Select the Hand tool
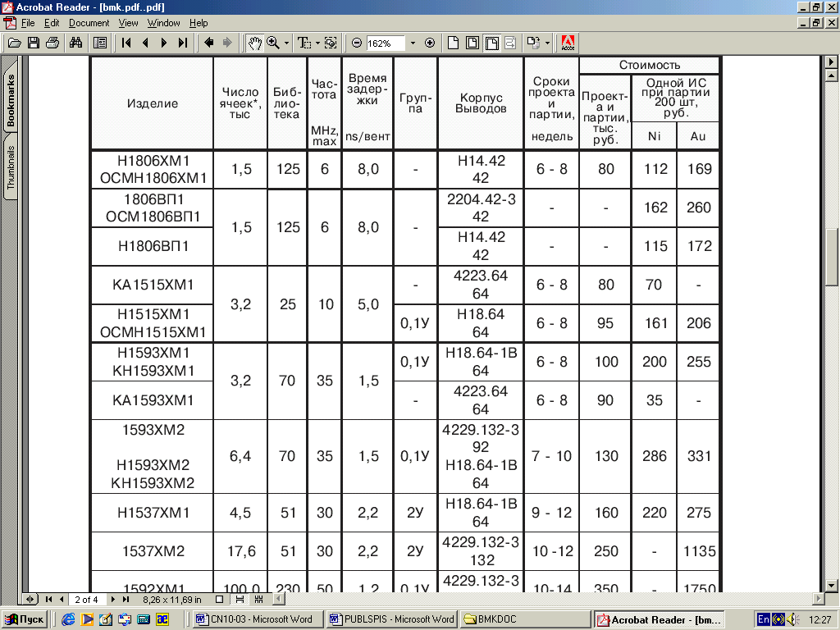This screenshot has height=630, width=840. 255,43
